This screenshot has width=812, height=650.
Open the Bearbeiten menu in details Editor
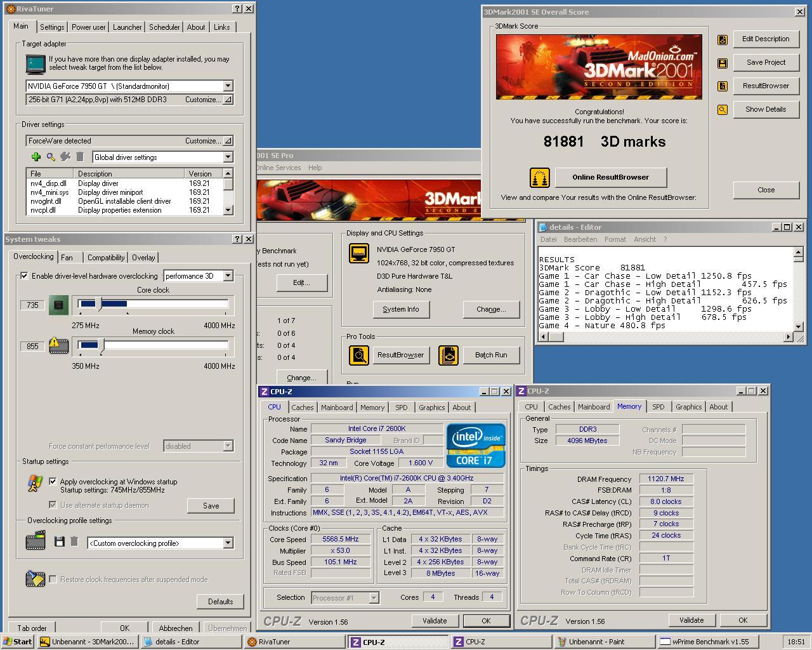[580, 239]
